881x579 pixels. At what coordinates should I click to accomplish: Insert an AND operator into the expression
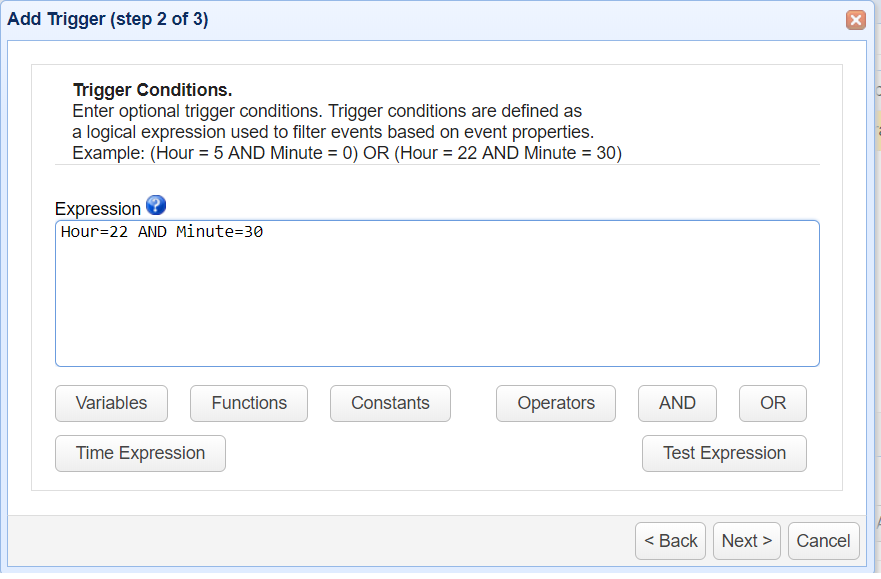[x=677, y=403]
